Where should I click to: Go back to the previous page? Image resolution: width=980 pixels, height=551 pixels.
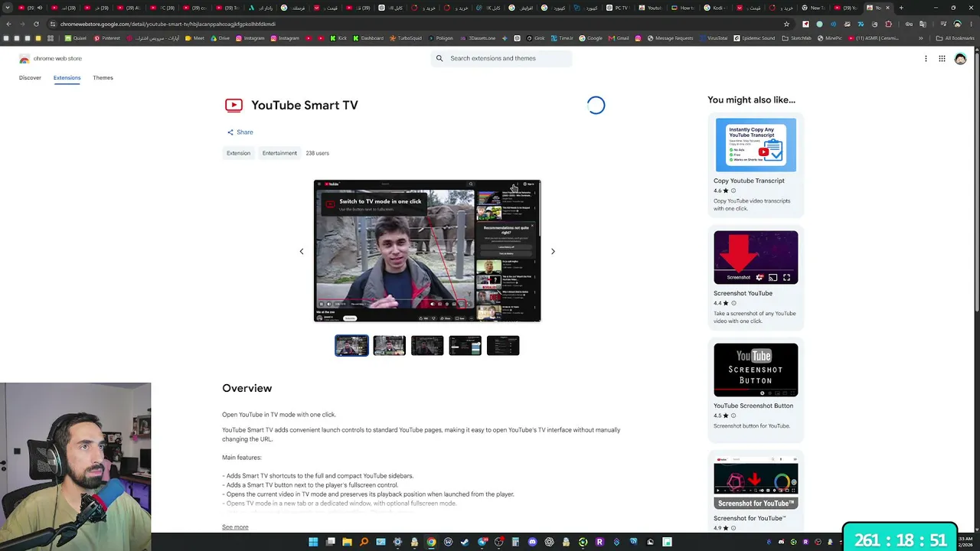point(8,24)
